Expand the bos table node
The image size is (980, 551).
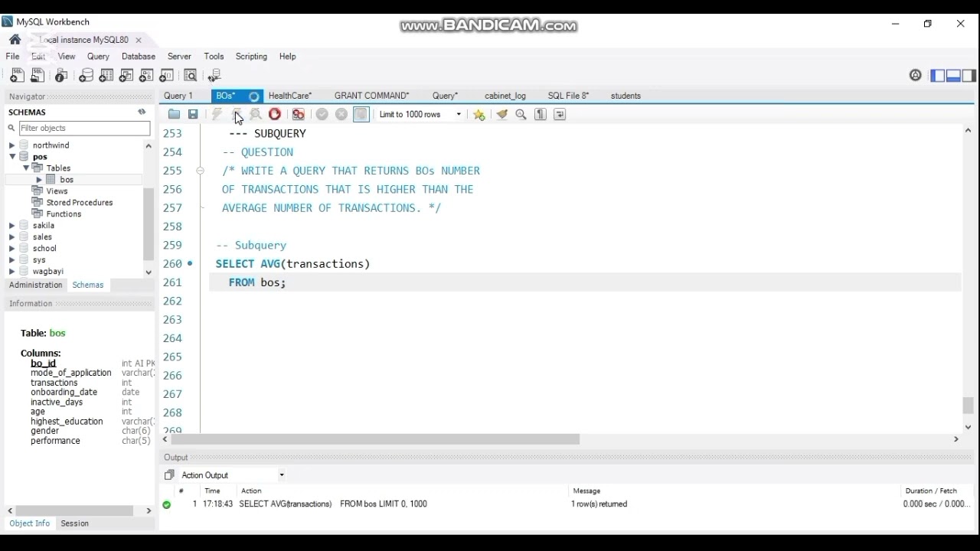[x=39, y=180]
